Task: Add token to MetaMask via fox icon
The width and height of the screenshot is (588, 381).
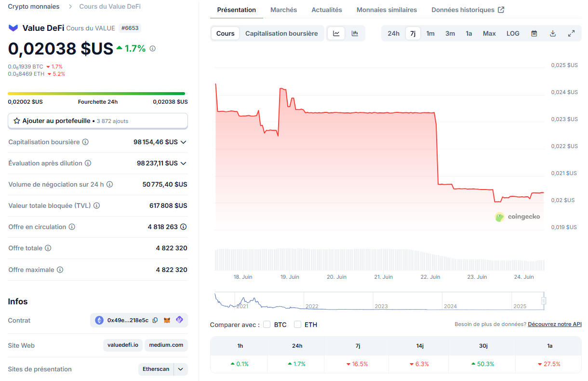Action: pos(167,320)
